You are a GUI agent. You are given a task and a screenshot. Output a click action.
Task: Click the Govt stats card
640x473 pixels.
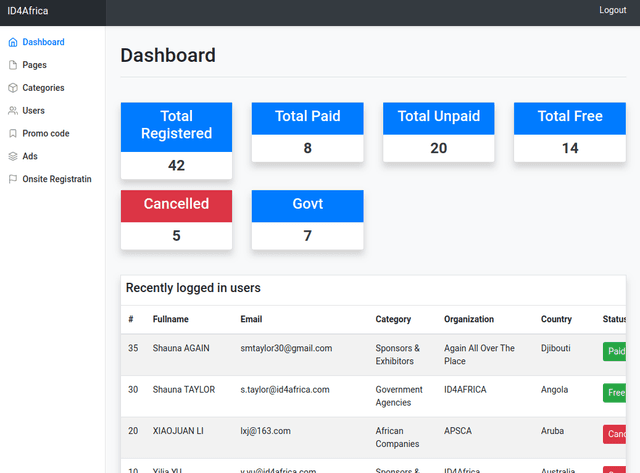(307, 219)
